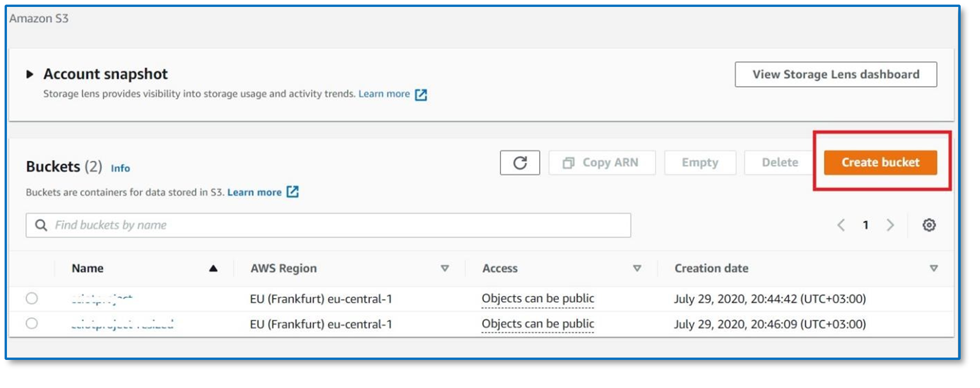Click the refresh buckets icon button
The height and width of the screenshot is (388, 980).
520,163
